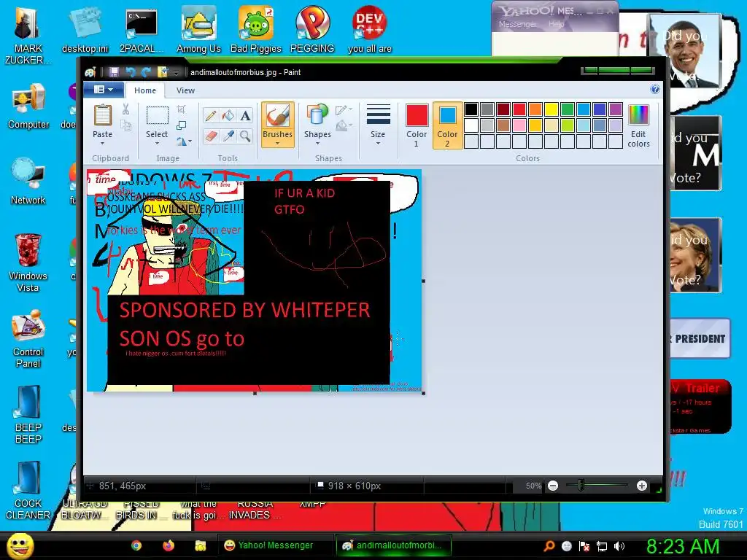Viewport: 747px width, 560px height.
Task: Open Help menu in Yahoo Messenger window
Action: 556,24
